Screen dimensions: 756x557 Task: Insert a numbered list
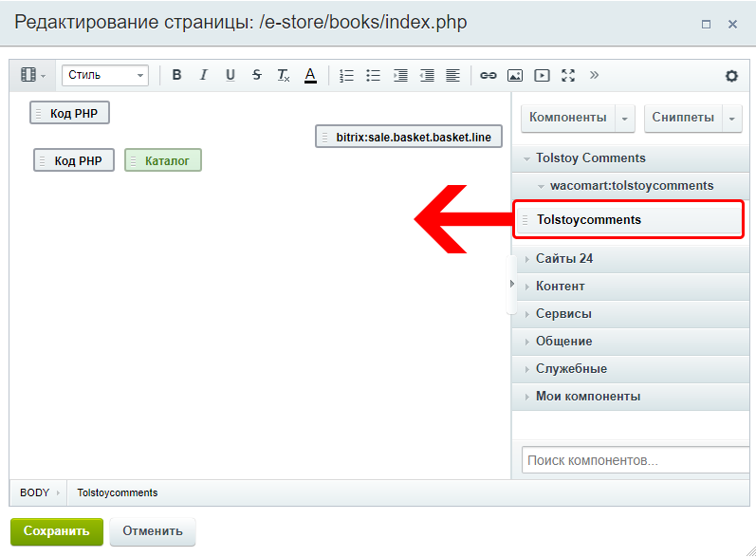[346, 75]
